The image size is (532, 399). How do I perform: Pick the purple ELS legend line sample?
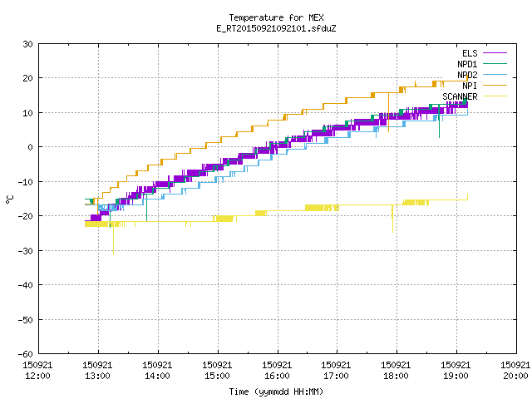495,53
